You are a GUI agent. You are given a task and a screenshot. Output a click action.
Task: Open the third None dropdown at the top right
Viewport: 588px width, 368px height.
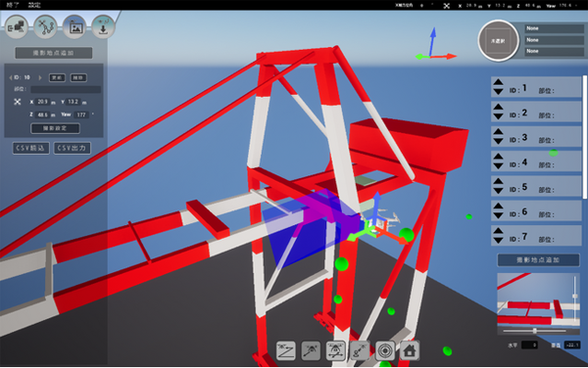coord(554,51)
